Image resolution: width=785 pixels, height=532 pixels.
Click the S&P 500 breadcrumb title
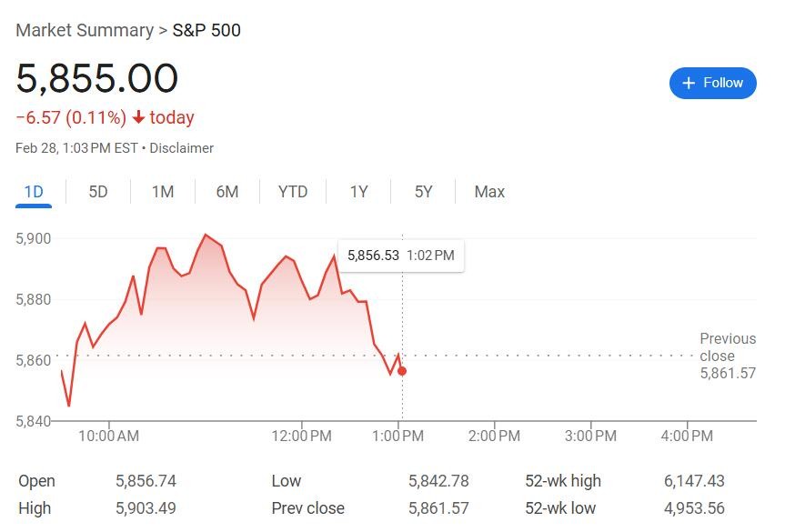[206, 30]
